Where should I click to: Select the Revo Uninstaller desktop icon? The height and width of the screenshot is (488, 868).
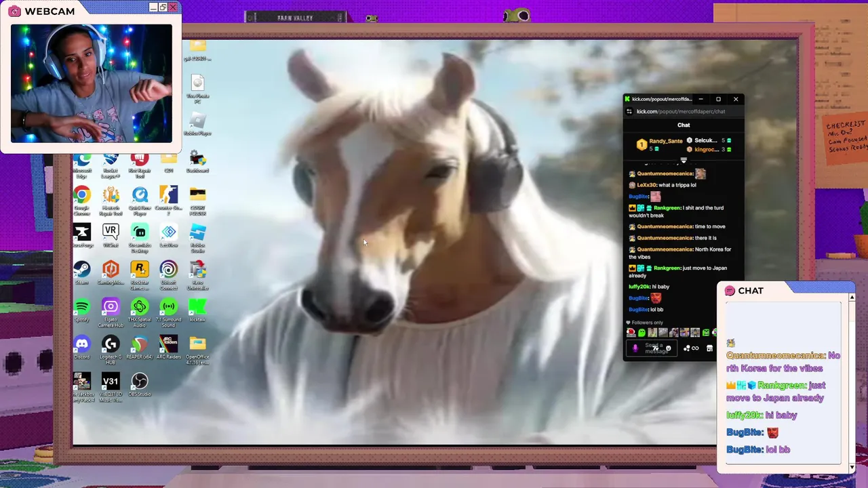pos(197,276)
